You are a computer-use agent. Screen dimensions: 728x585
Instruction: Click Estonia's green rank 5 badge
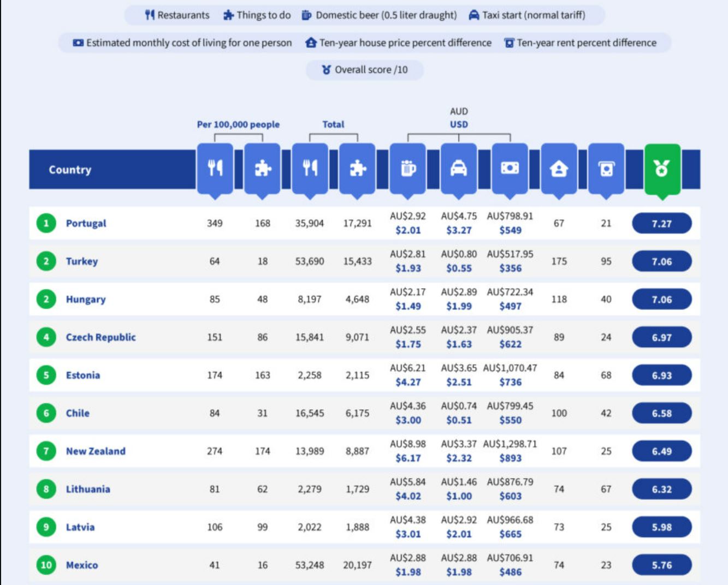[46, 375]
